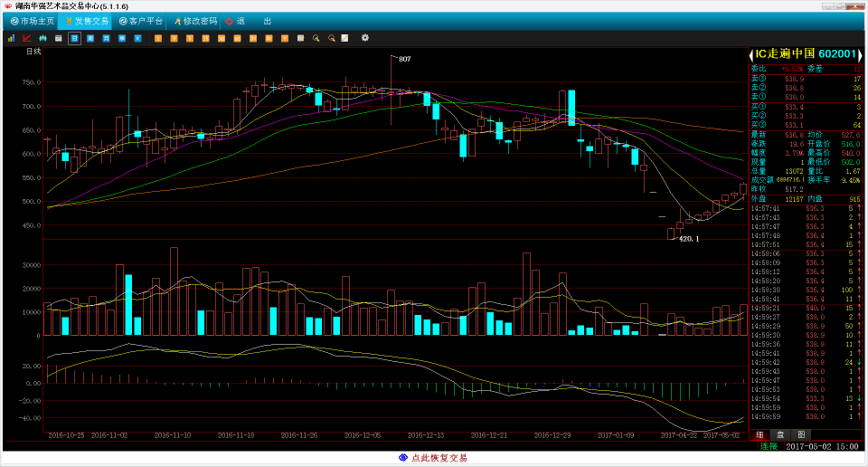Choose the 30-minute orange period icon
This screenshot has width=868, height=467.
[222, 38]
